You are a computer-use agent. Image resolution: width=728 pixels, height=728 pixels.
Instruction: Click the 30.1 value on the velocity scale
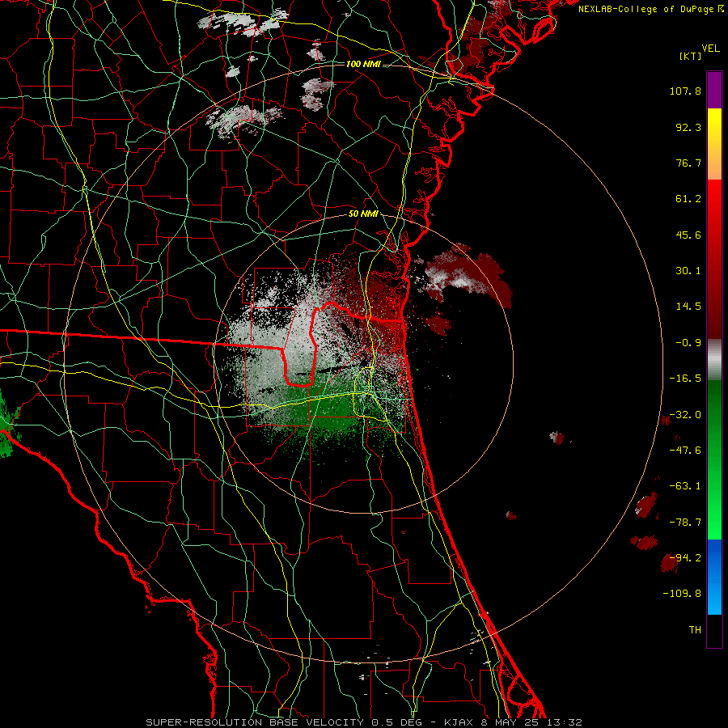tap(688, 271)
